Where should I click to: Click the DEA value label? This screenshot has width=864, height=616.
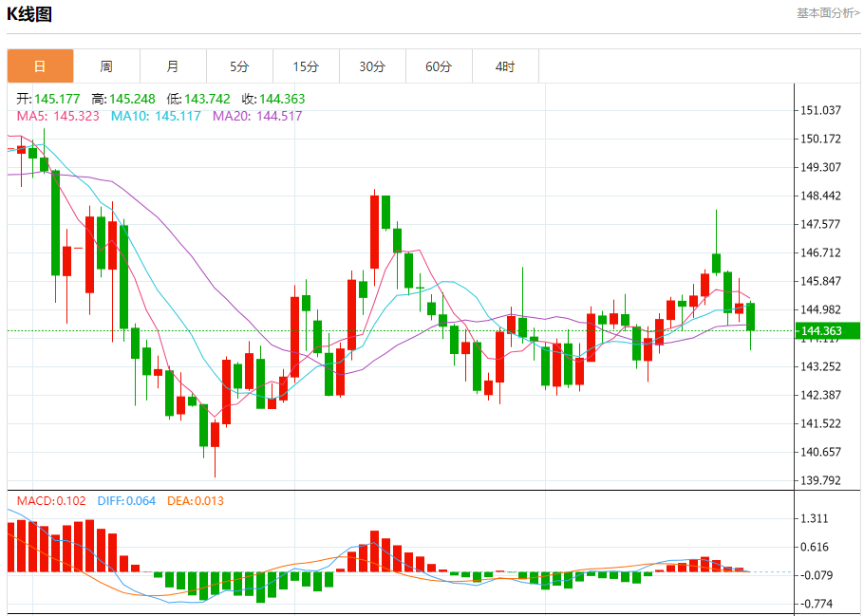click(196, 501)
